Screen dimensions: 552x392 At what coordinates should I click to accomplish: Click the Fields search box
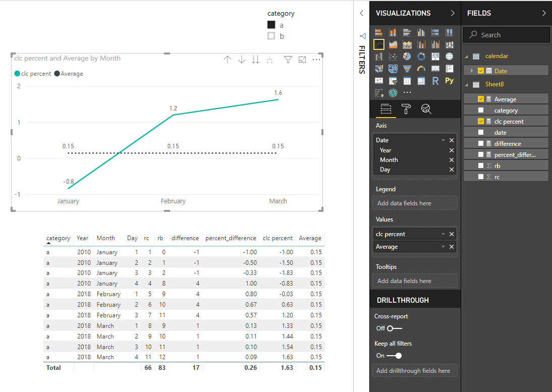(x=507, y=35)
